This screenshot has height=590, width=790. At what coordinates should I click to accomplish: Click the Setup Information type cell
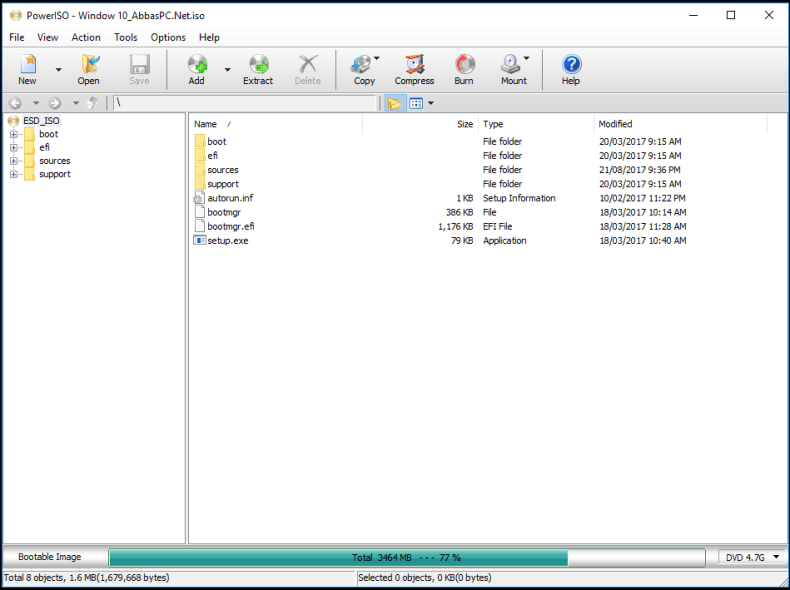519,198
